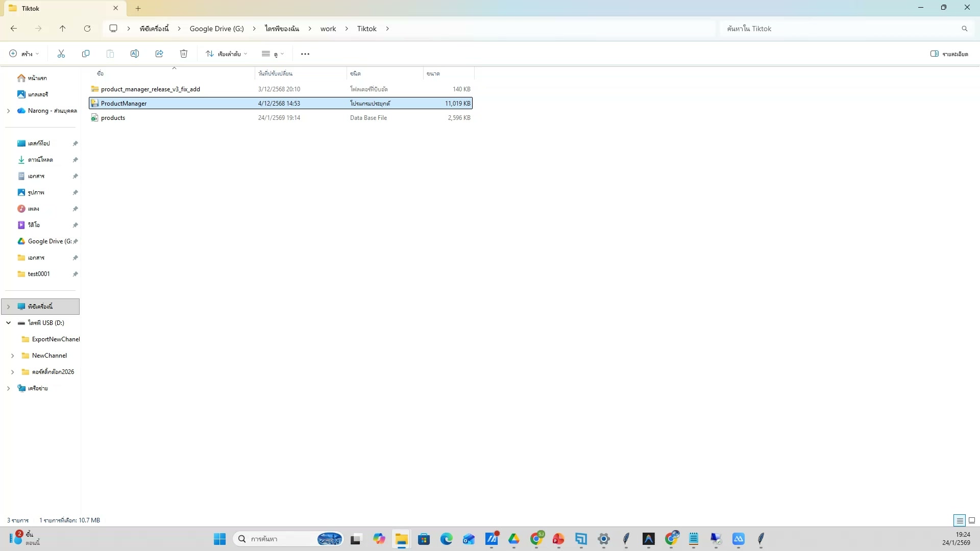Image resolution: width=980 pixels, height=551 pixels.
Task: Copy ProductManager with the toolbar copy icon
Action: [86, 54]
